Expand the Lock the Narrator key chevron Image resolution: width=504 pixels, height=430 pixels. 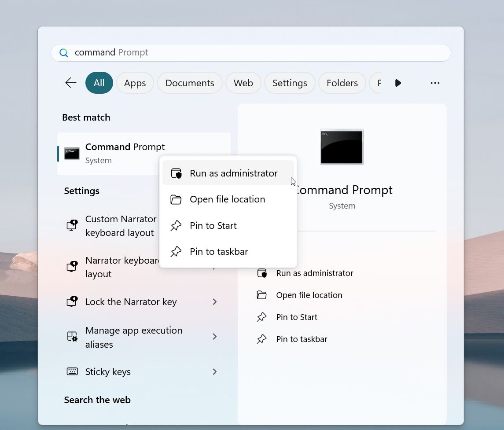pos(215,302)
